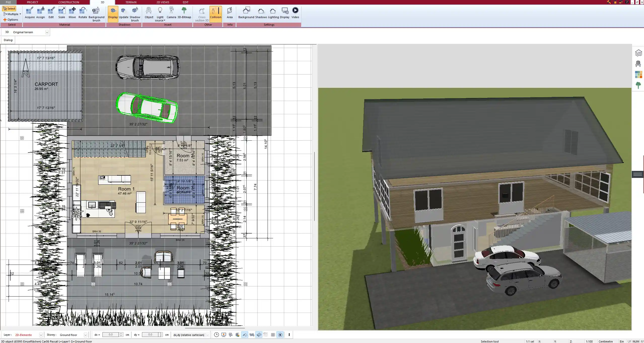Select the Rotate material tool
Viewport: 644px width, 343px height.
pos(83,13)
